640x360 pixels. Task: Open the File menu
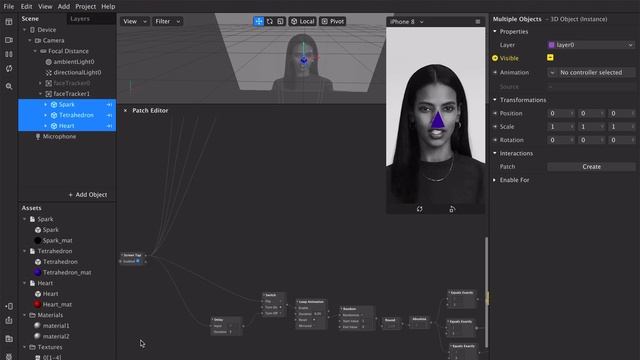(9, 7)
